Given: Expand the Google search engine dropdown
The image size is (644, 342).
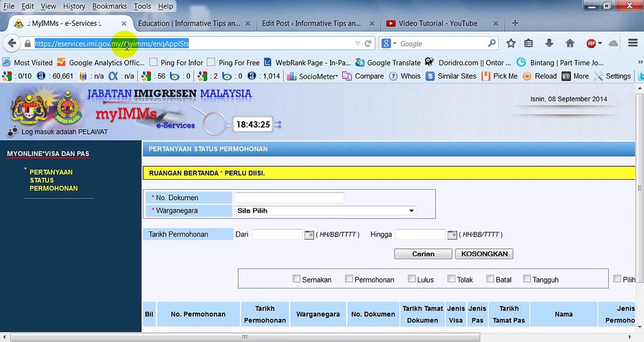Looking at the screenshot, I should (395, 43).
